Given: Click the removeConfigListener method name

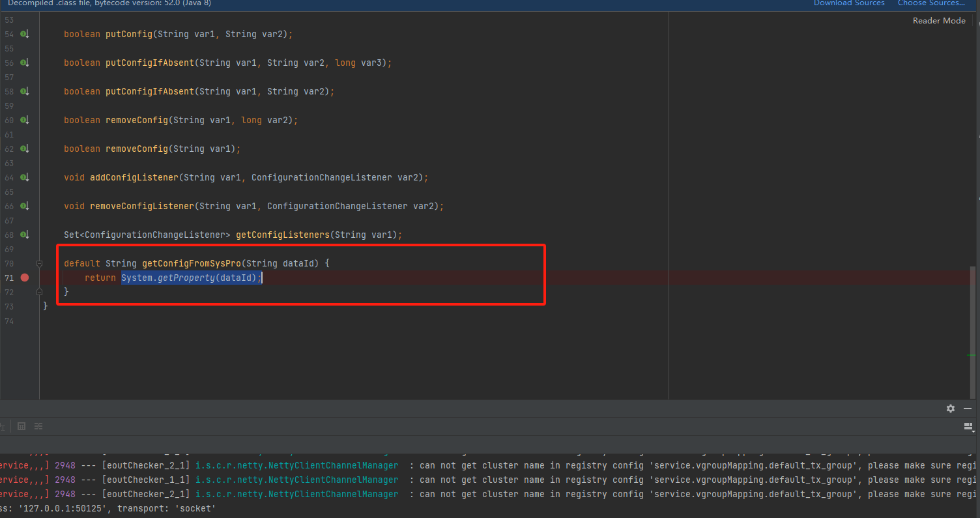Looking at the screenshot, I should tap(142, 206).
